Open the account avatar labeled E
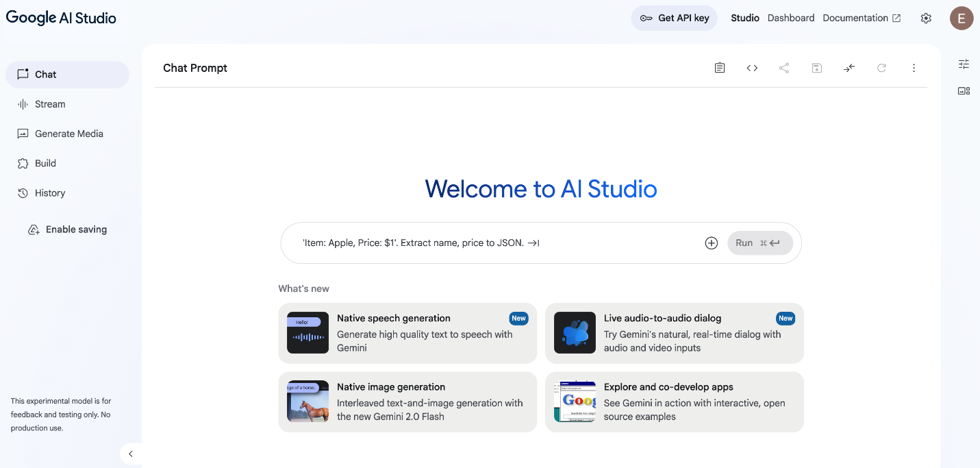Screen dimensions: 980x468 [962, 19]
